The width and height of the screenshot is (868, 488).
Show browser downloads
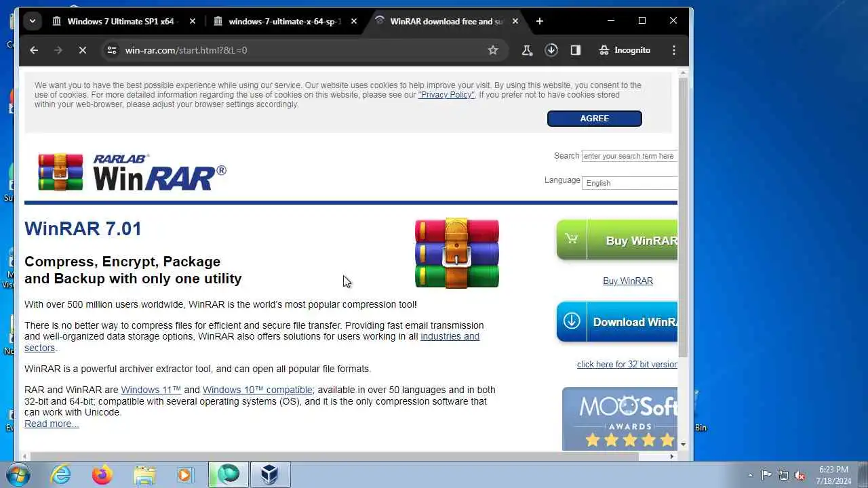[x=551, y=50]
